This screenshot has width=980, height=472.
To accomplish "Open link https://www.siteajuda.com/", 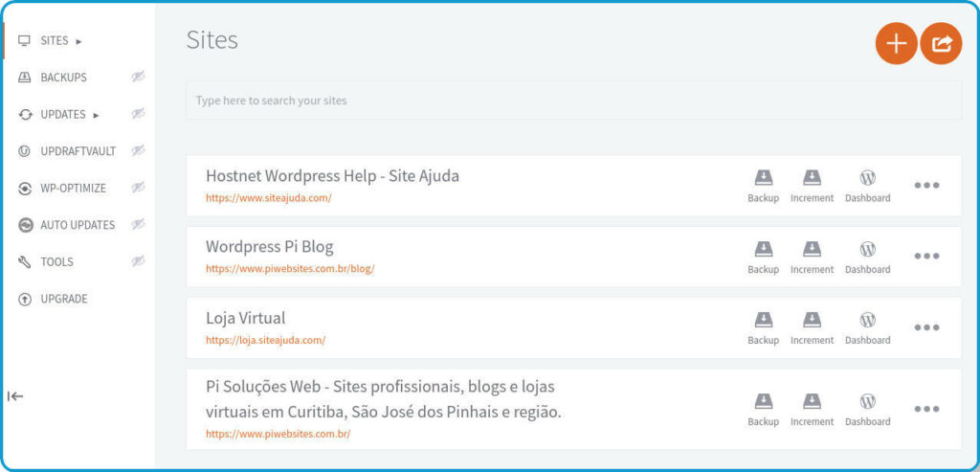I will click(269, 198).
